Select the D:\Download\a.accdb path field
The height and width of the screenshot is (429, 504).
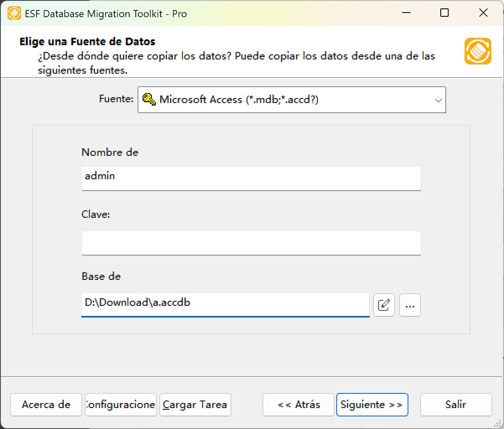pyautogui.click(x=226, y=305)
